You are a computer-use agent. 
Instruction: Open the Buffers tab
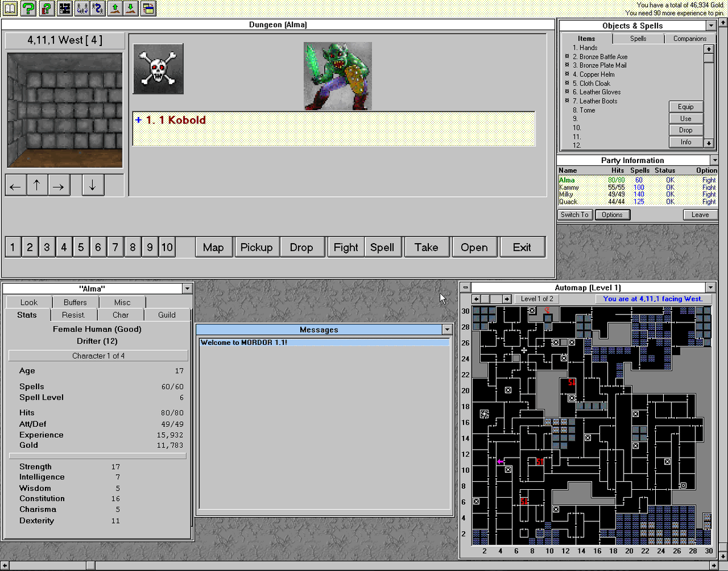coord(75,302)
